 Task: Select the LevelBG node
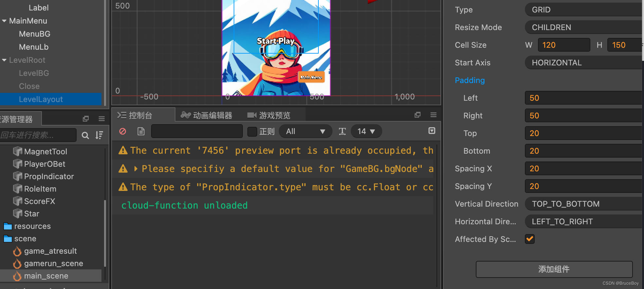[x=34, y=73]
